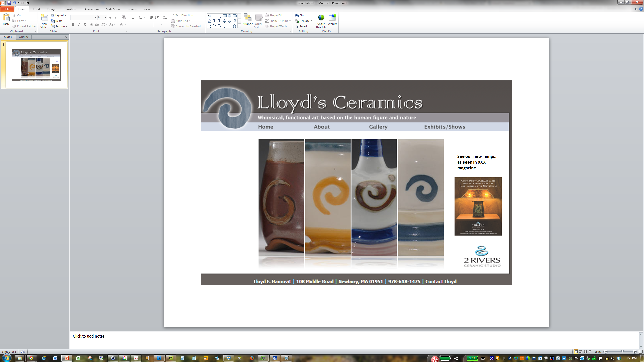Image resolution: width=644 pixels, height=362 pixels.
Task: Select the Rectangle shape
Action: pyautogui.click(x=224, y=16)
